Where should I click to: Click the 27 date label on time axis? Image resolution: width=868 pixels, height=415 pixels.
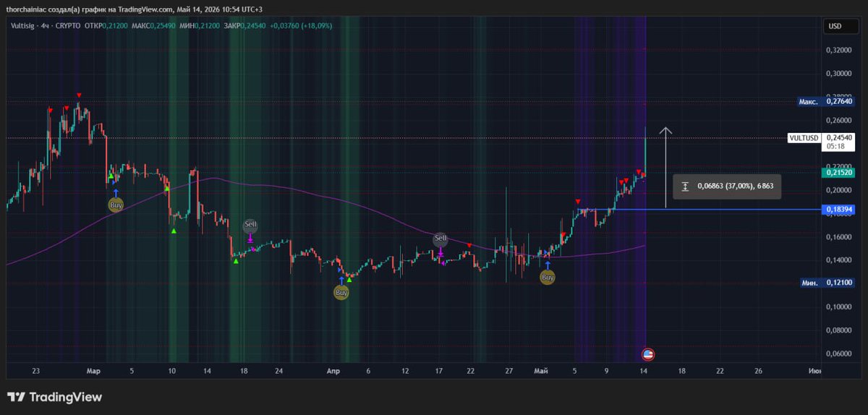[x=509, y=371]
